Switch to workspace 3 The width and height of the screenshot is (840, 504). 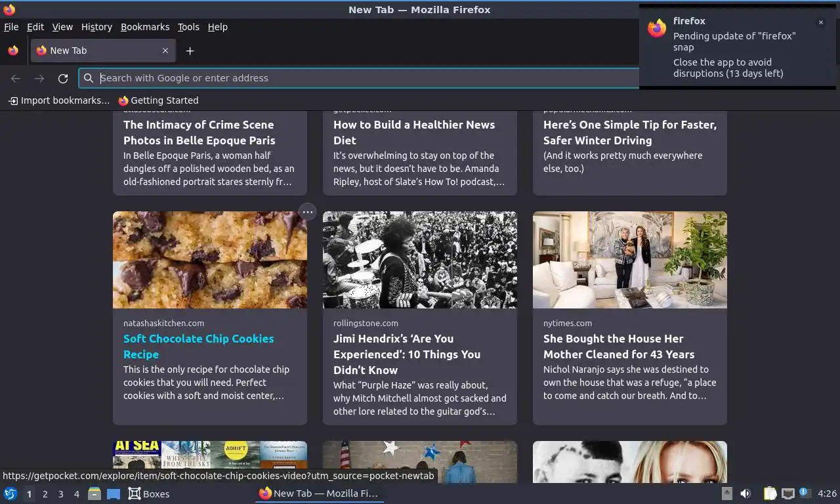pos(60,494)
